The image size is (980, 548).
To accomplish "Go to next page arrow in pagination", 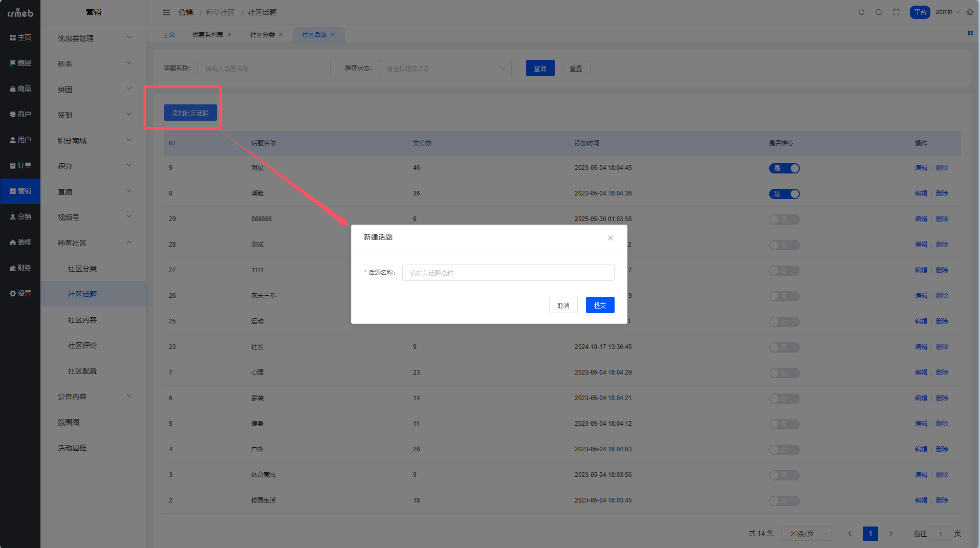I will (x=891, y=534).
